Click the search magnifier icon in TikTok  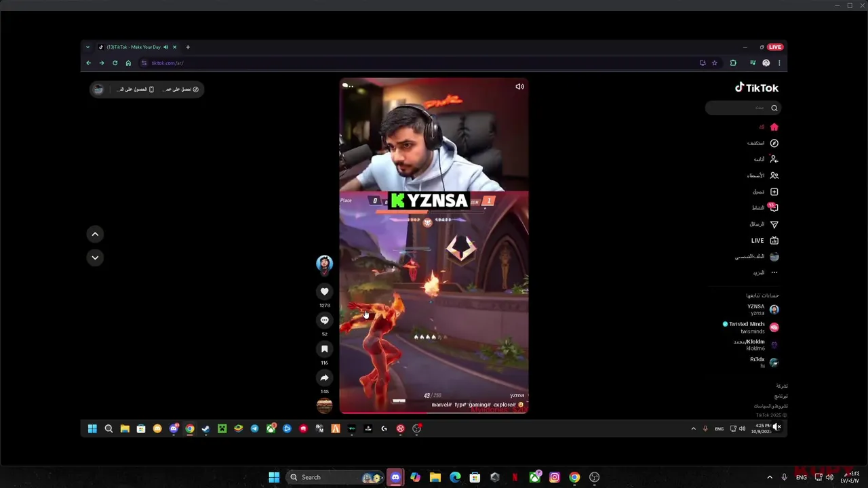(774, 108)
